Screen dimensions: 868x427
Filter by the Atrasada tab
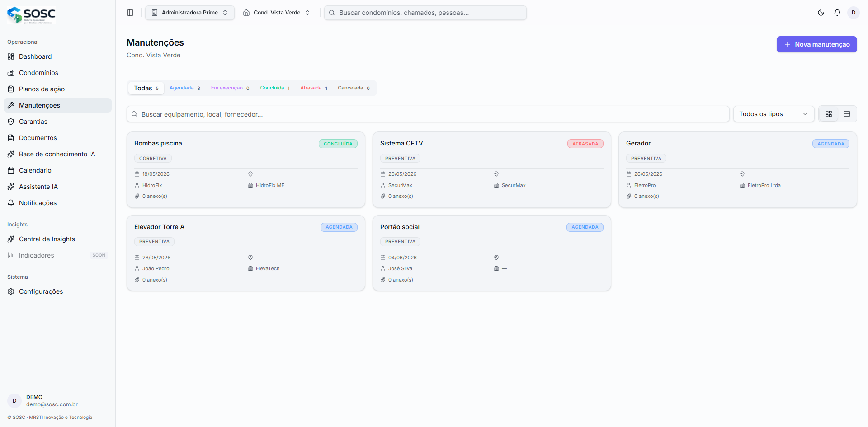(x=314, y=88)
